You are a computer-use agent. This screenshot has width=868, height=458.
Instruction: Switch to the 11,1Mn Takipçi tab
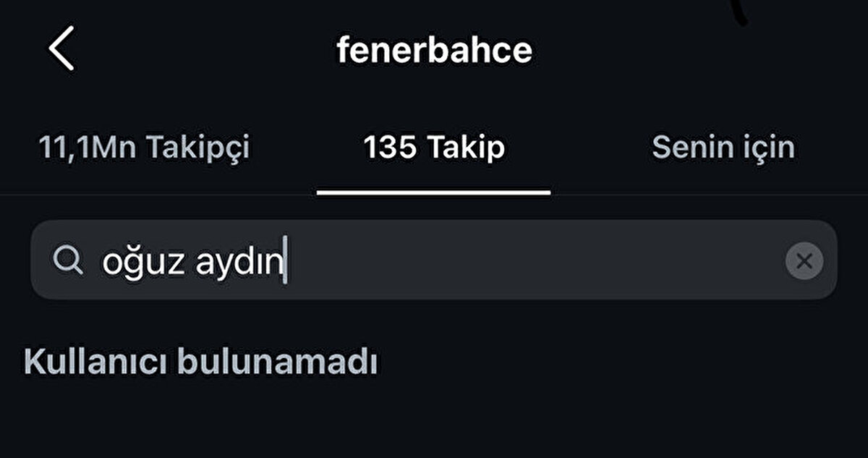pyautogui.click(x=143, y=148)
